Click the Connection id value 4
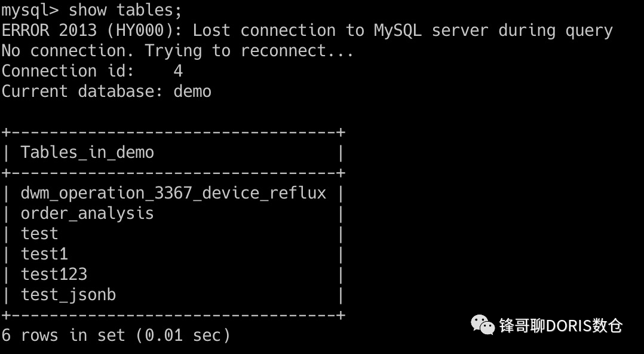 click(x=178, y=71)
